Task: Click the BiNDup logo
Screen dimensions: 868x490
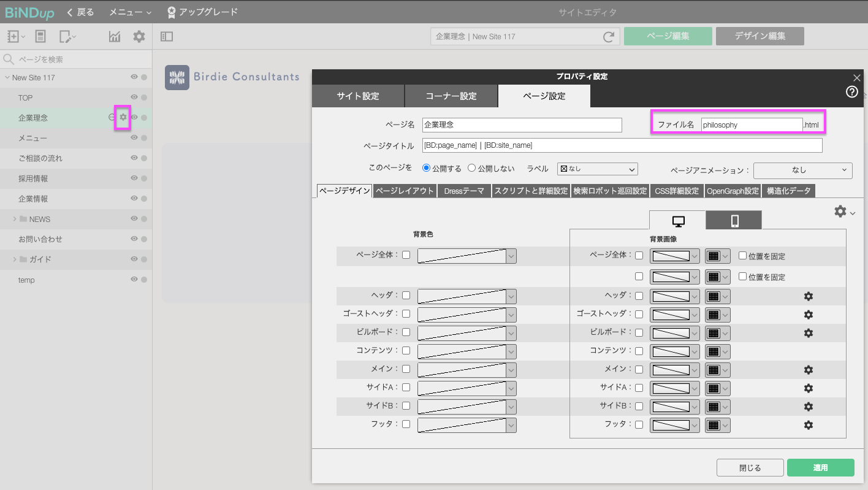Action: 29,12
